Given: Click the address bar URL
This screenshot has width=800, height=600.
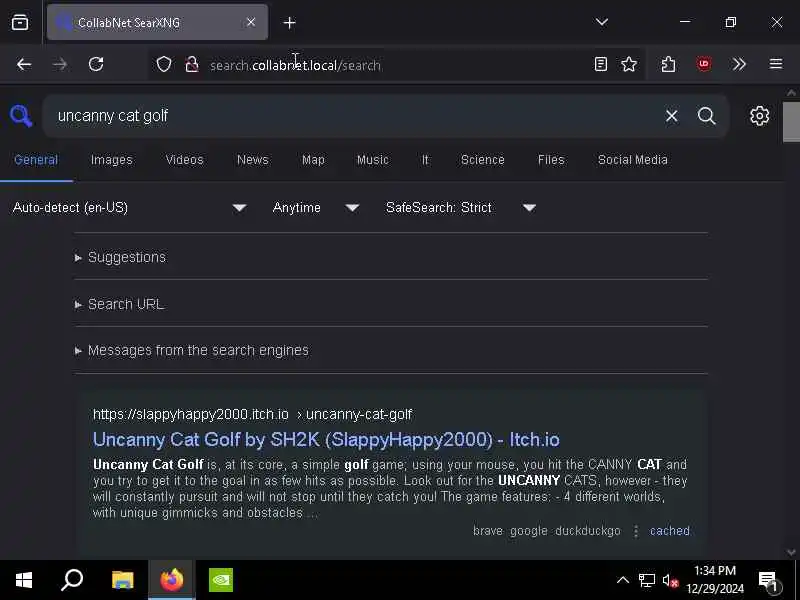Looking at the screenshot, I should [x=295, y=65].
